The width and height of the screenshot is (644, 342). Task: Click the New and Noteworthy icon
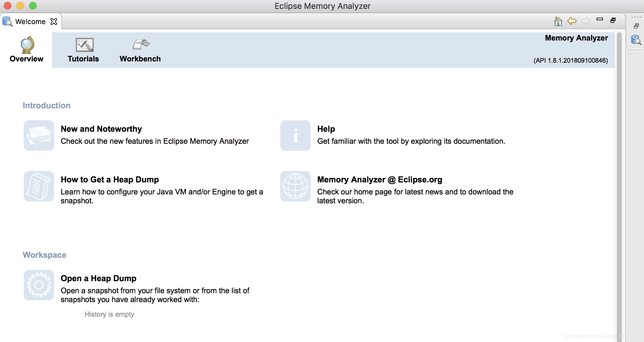pyautogui.click(x=39, y=136)
